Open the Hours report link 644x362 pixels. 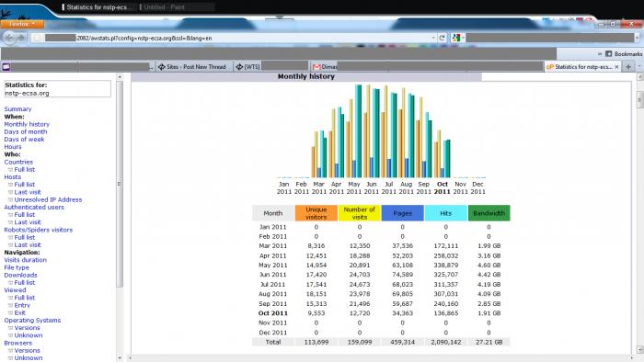pos(13,147)
